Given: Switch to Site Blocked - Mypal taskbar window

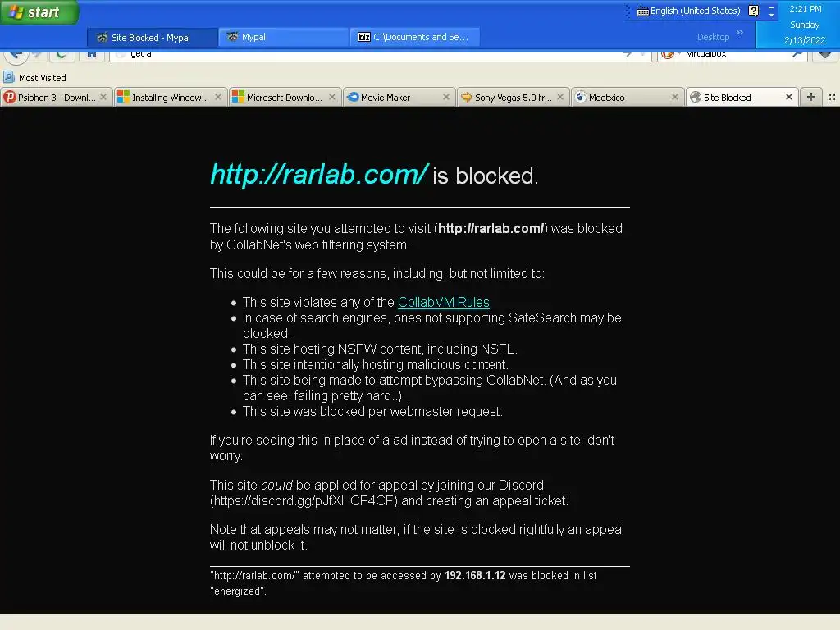Looking at the screenshot, I should (152, 38).
